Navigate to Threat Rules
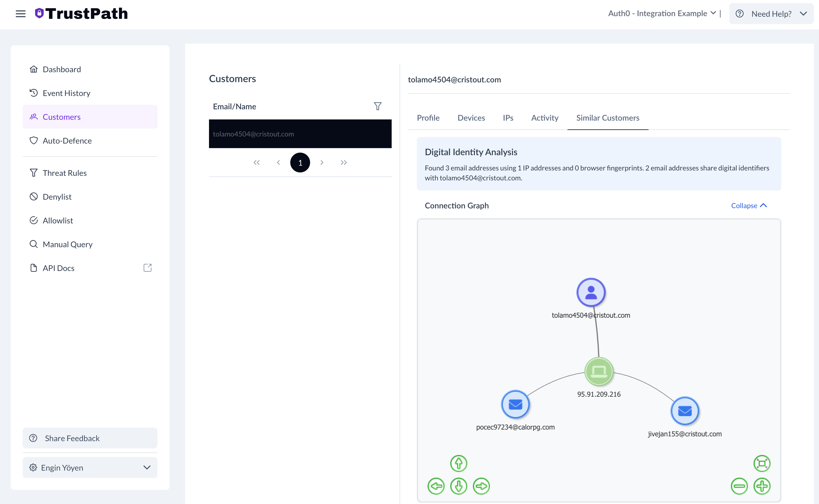The height and width of the screenshot is (504, 819). [64, 173]
